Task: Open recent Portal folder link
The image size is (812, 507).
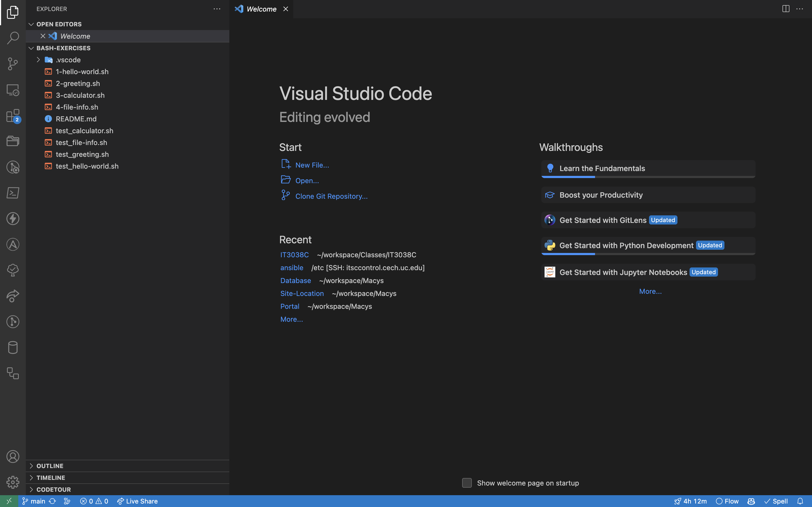Action: [290, 306]
